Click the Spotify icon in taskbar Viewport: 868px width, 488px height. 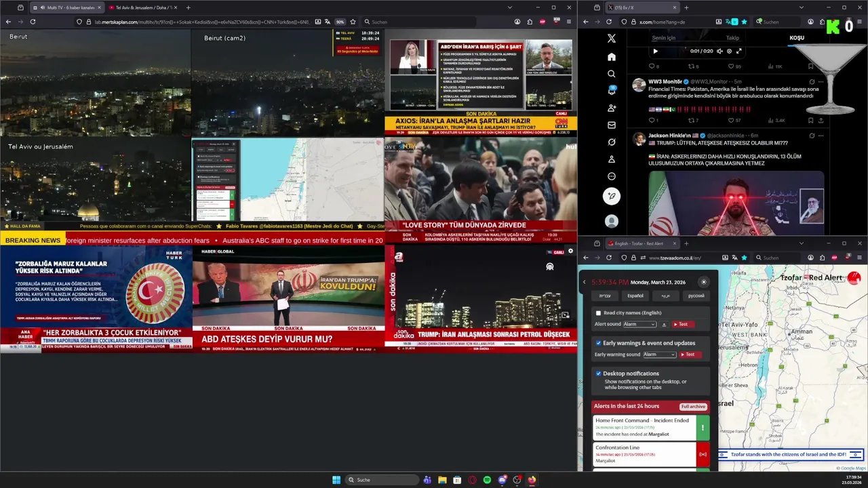[487, 480]
